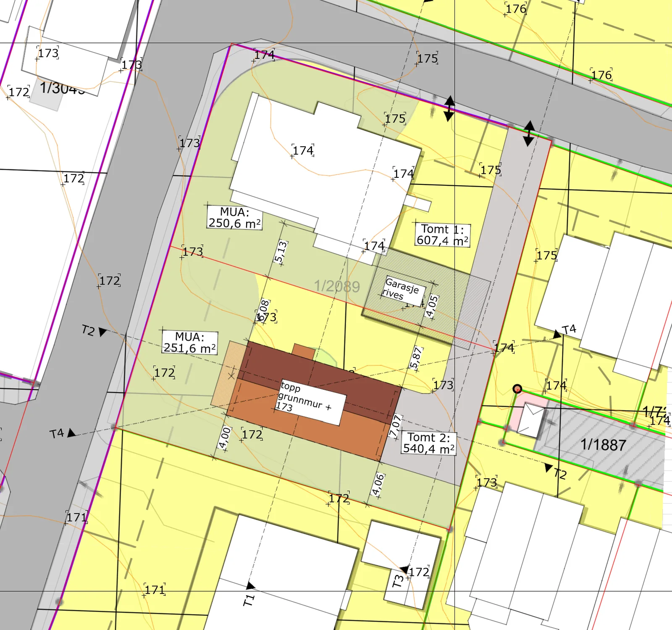The width and height of the screenshot is (672, 630).
Task: Select parcel number 1/2089
Action: (337, 286)
